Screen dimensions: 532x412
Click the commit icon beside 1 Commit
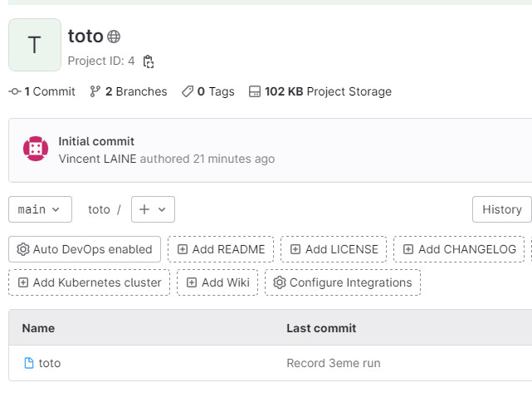coord(15,91)
